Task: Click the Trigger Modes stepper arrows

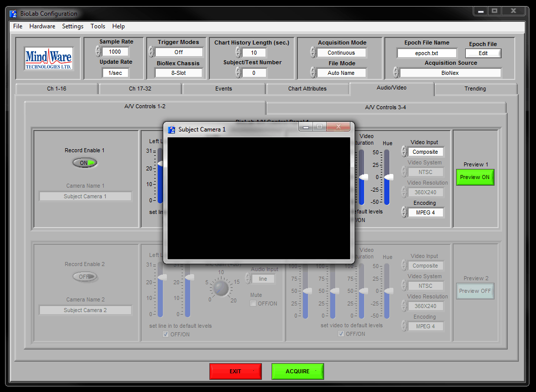Action: [x=151, y=52]
